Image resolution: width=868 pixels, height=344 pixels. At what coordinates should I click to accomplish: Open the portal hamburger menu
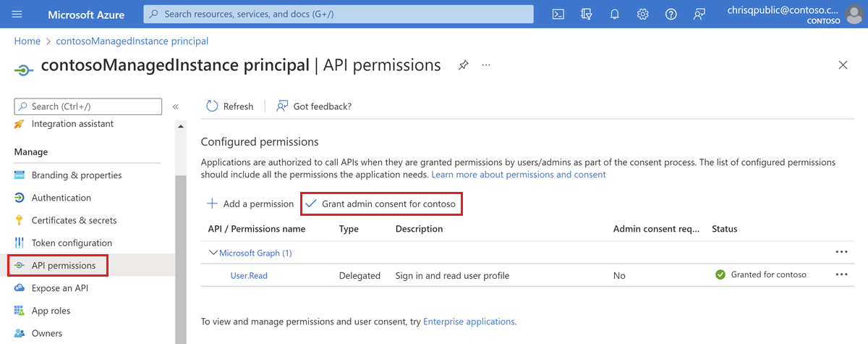tap(17, 14)
